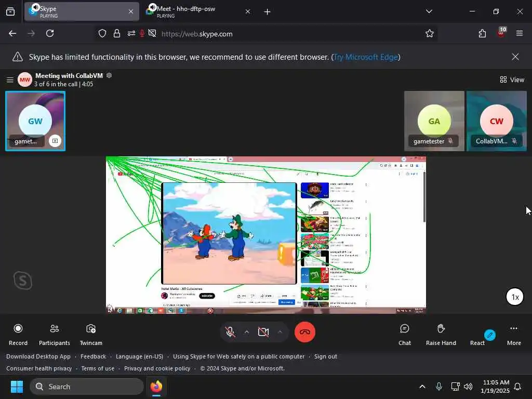532x399 pixels.
Task: Open the list all tabs dropdown
Action: [429, 11]
